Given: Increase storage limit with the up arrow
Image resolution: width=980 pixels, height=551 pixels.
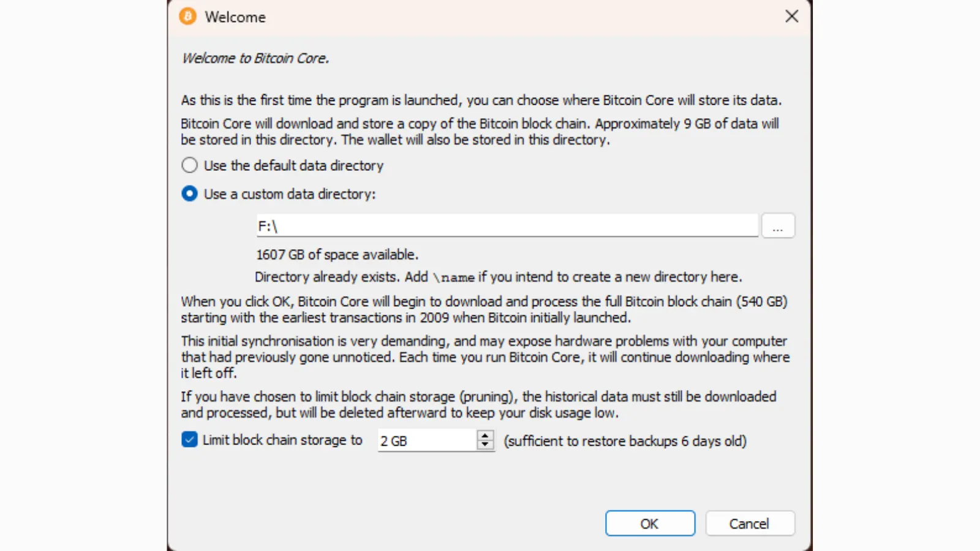Looking at the screenshot, I should coord(485,435).
